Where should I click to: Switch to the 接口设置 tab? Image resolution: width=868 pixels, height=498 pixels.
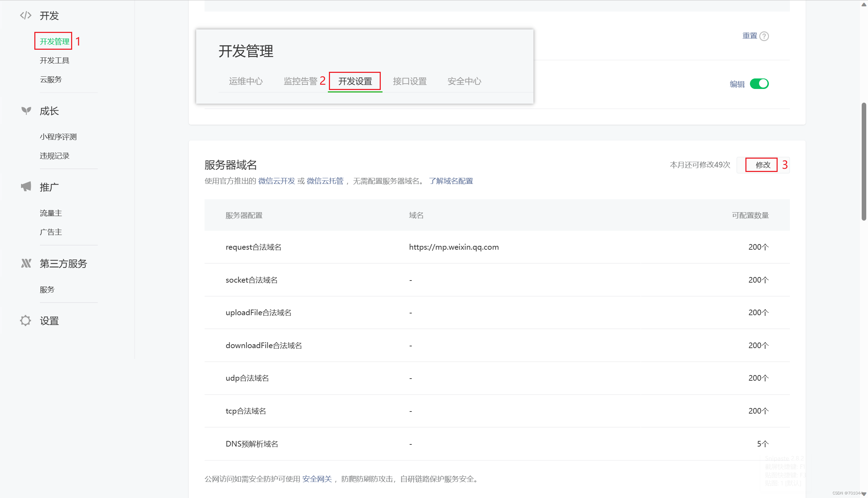pyautogui.click(x=409, y=81)
